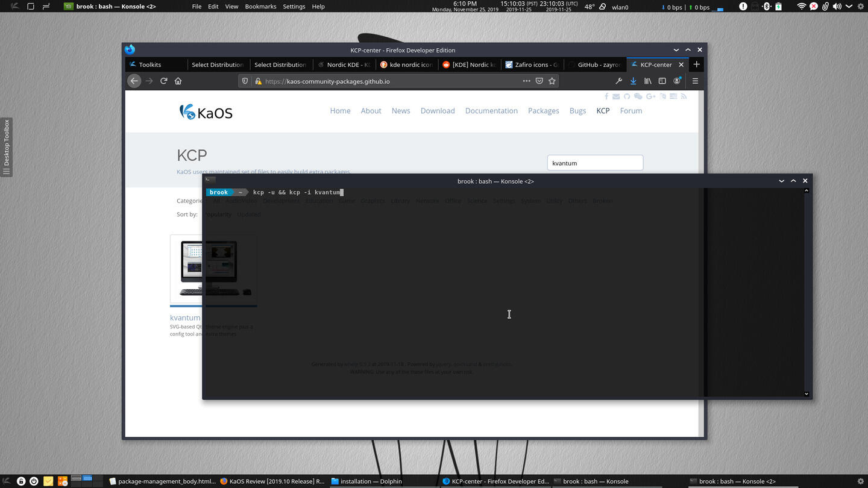Viewport: 868px width, 488px height.
Task: Toggle Firefox sidebar view
Action: [x=662, y=81]
